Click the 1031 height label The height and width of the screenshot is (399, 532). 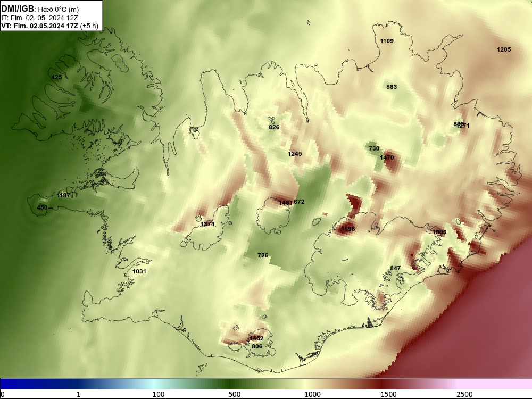tap(139, 271)
